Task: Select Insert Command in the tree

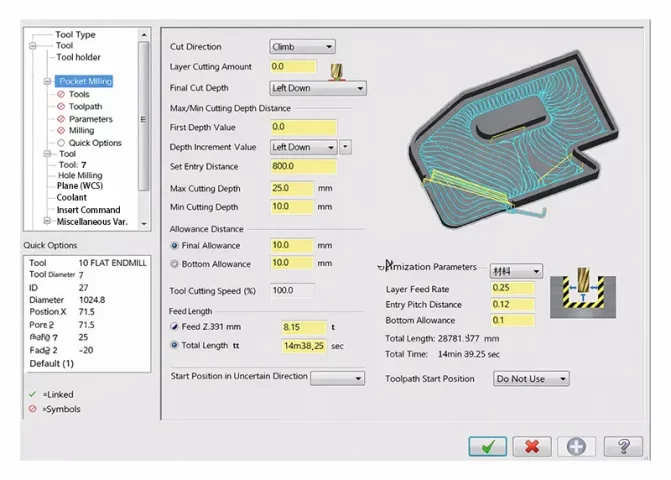Action: click(88, 210)
